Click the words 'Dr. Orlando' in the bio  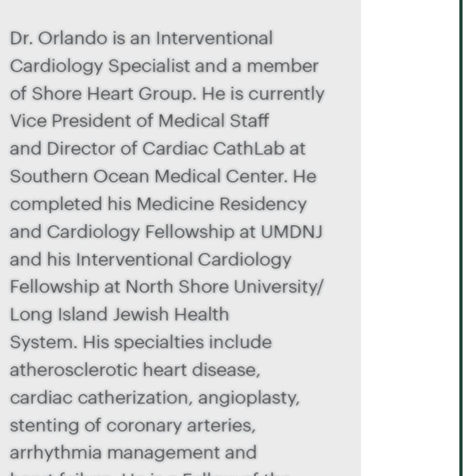[58, 38]
